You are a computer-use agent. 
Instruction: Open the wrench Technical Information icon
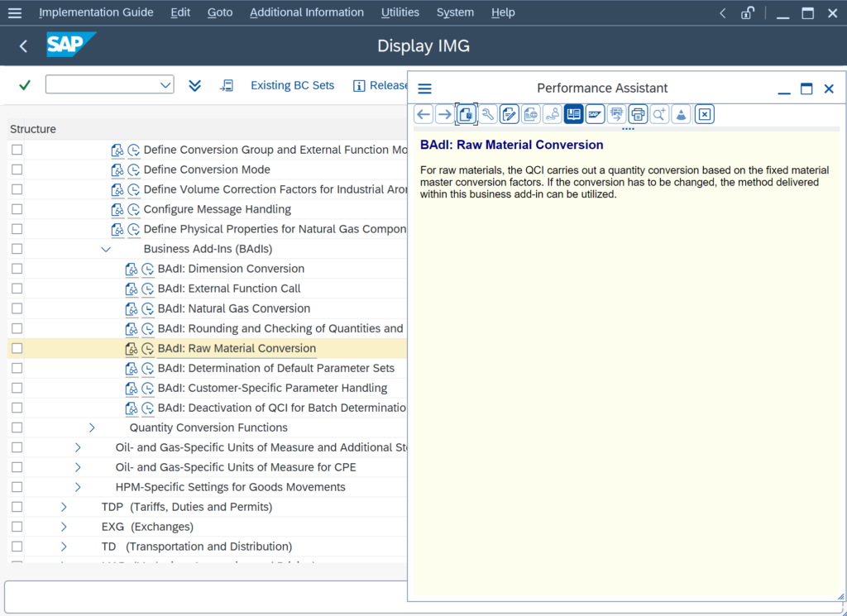point(488,114)
